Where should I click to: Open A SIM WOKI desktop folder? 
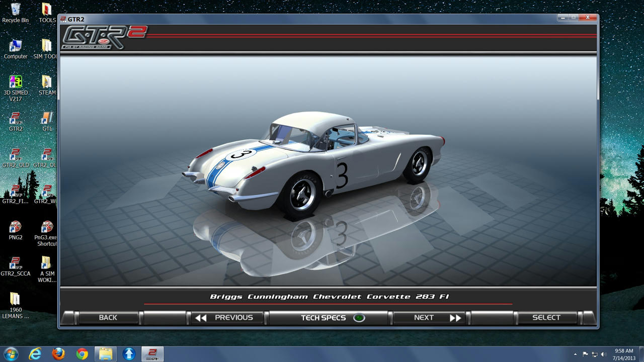coord(46,269)
